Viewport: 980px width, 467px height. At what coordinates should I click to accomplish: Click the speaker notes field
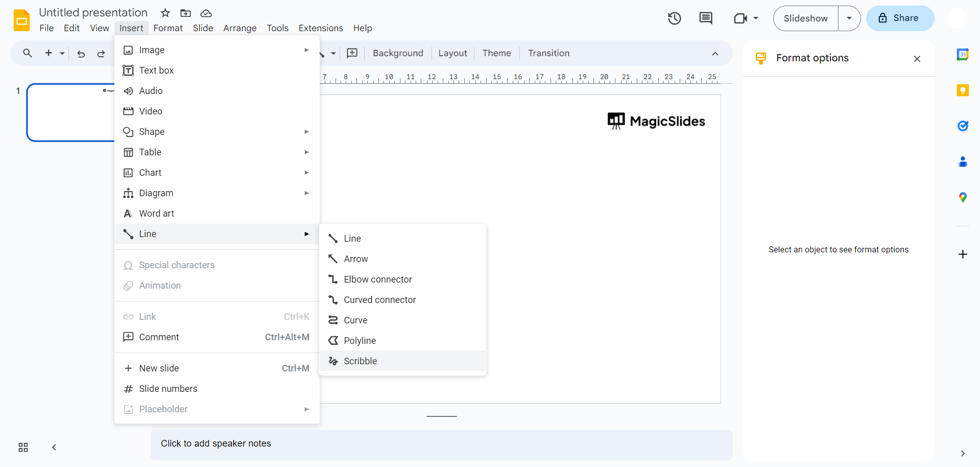click(441, 443)
